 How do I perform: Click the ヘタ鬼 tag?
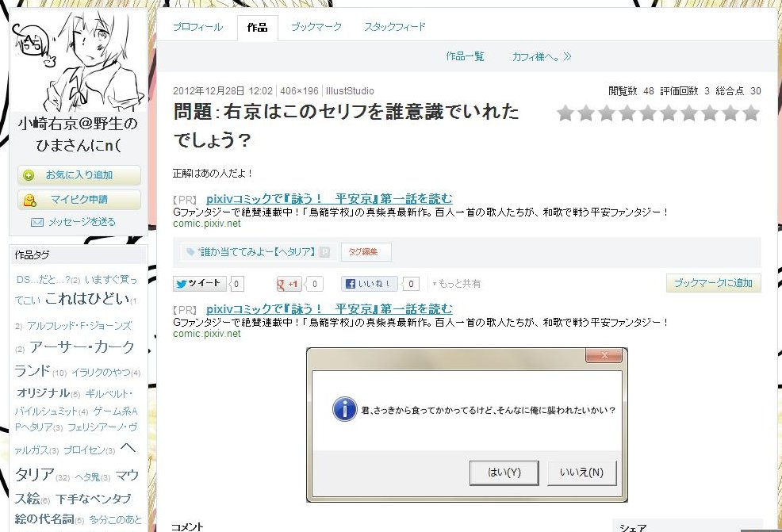pos(87,477)
